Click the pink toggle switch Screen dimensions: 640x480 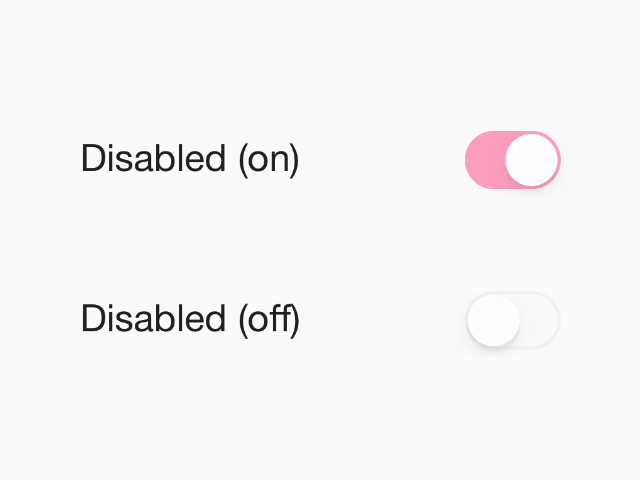(512, 160)
